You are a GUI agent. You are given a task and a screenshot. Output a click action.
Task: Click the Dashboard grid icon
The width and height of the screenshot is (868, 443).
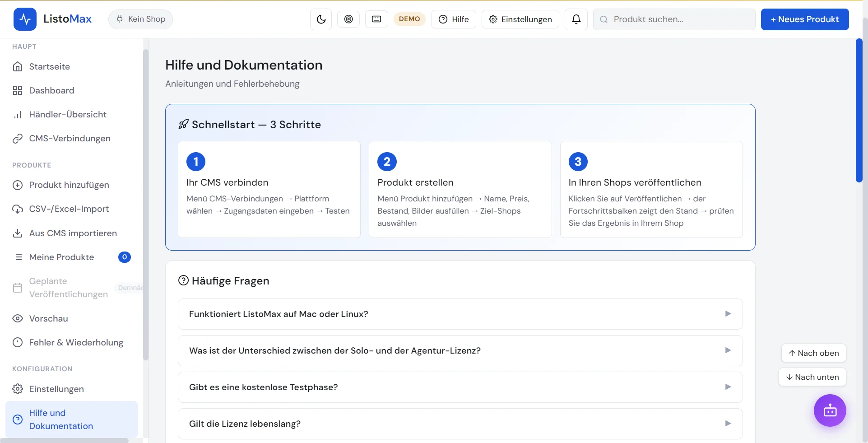coord(18,90)
